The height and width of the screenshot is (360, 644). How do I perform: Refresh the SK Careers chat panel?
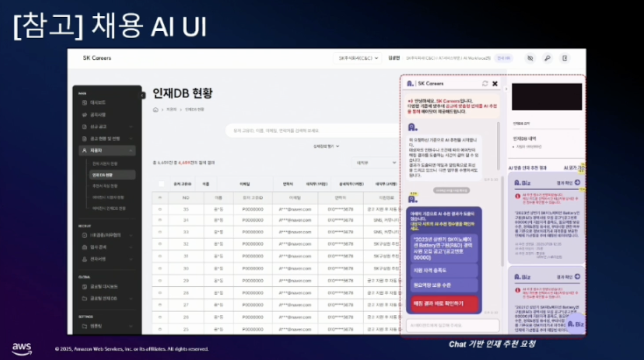coord(485,83)
